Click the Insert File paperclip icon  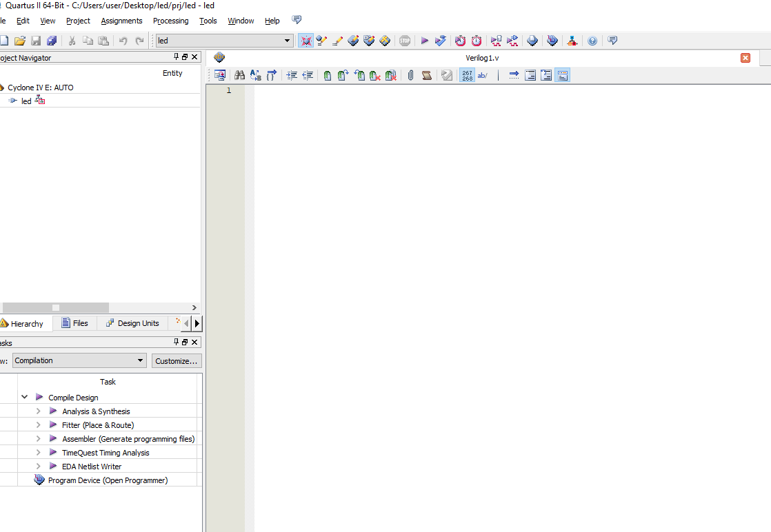[x=410, y=75]
